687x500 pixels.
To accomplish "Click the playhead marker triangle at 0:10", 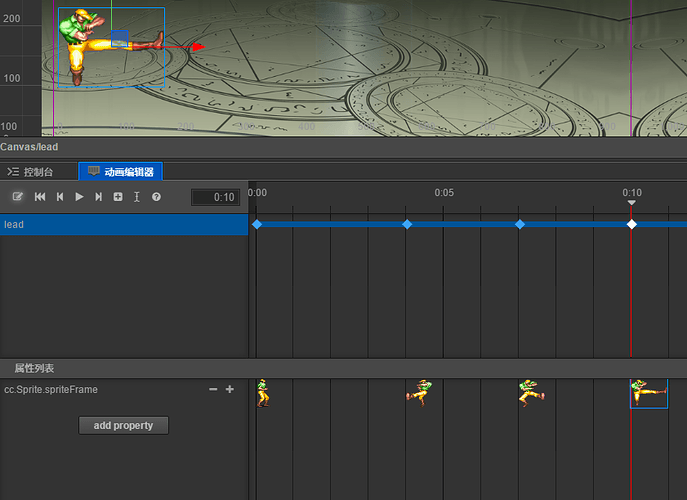I will point(631,202).
